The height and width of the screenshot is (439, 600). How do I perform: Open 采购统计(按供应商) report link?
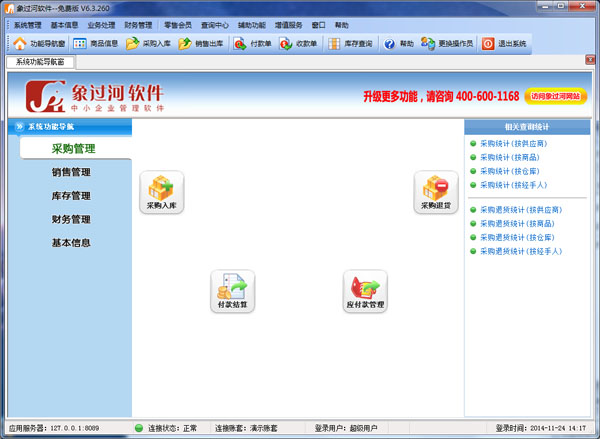[x=514, y=144]
